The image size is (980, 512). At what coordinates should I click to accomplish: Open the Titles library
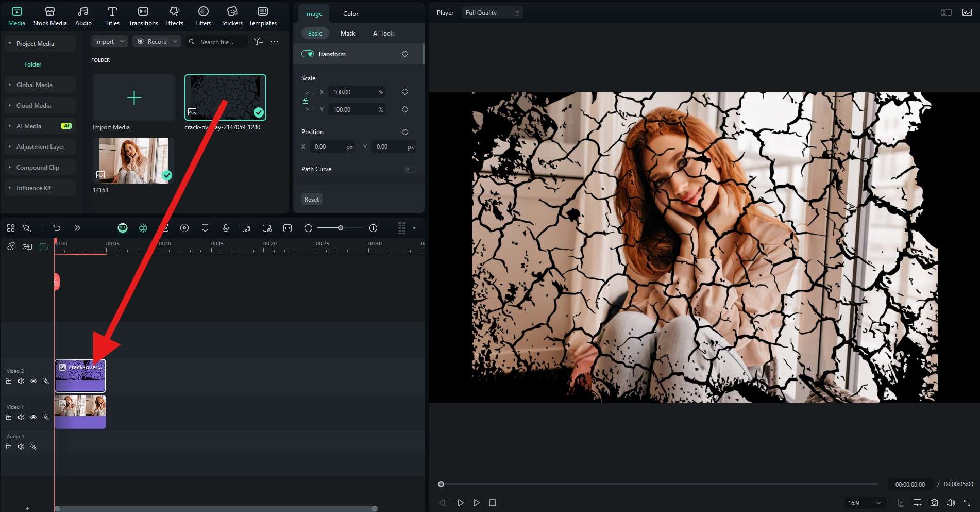click(112, 16)
